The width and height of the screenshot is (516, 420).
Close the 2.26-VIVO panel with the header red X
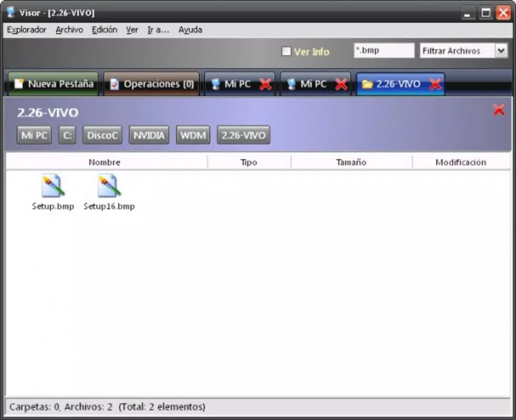(499, 110)
